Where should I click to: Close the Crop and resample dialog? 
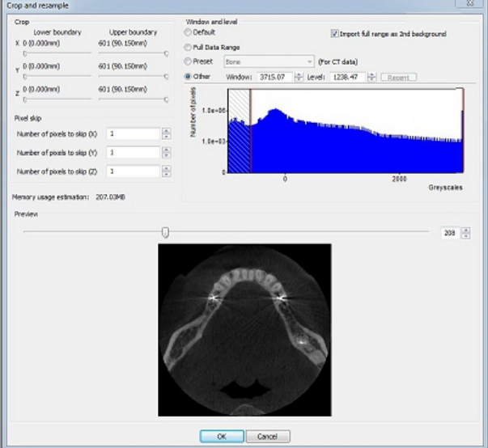pyautogui.click(x=470, y=3)
